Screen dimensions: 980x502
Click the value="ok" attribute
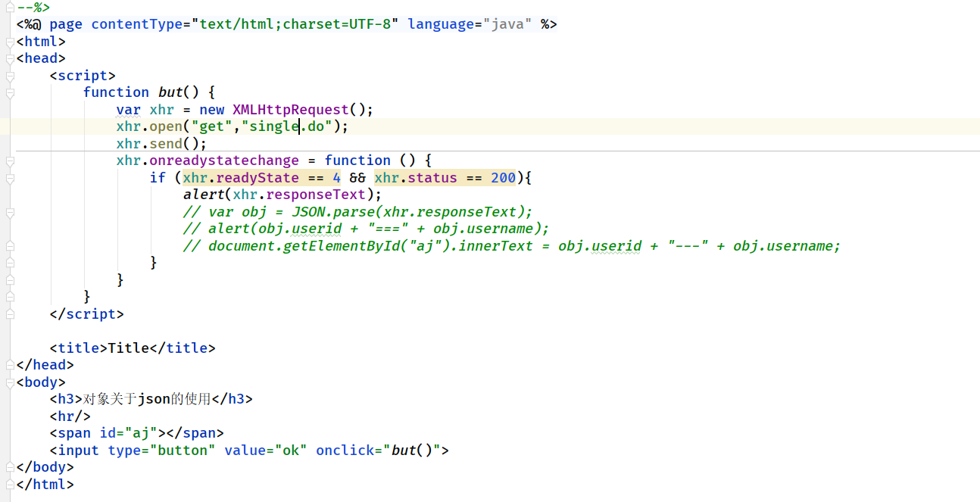266,451
